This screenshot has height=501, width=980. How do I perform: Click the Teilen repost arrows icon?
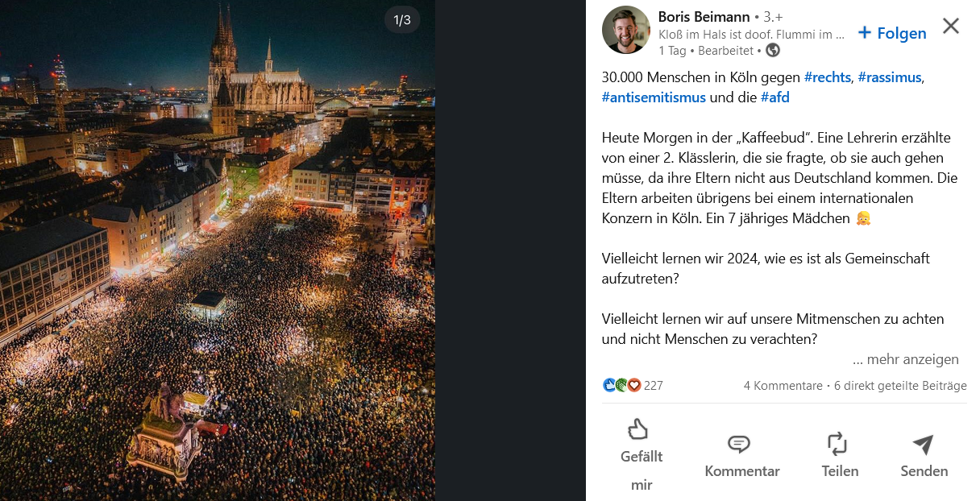[837, 444]
